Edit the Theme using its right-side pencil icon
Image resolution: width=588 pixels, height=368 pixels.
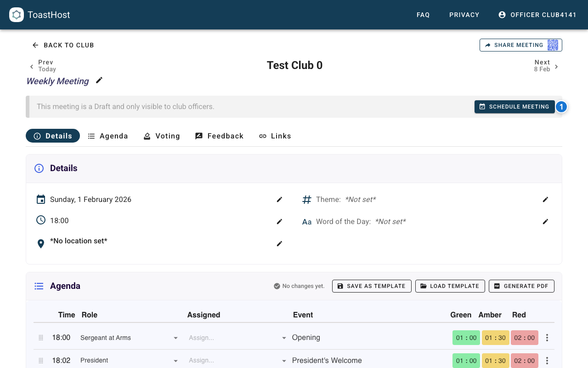(x=545, y=199)
